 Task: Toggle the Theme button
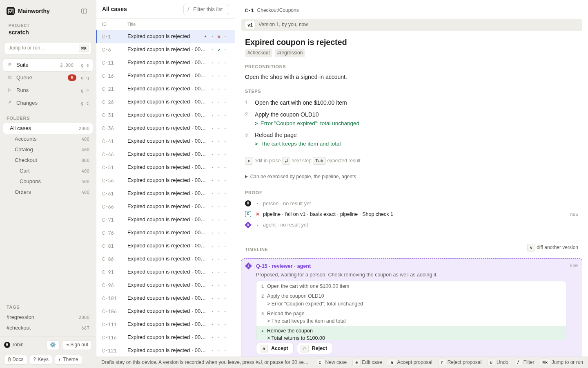[x=68, y=359]
